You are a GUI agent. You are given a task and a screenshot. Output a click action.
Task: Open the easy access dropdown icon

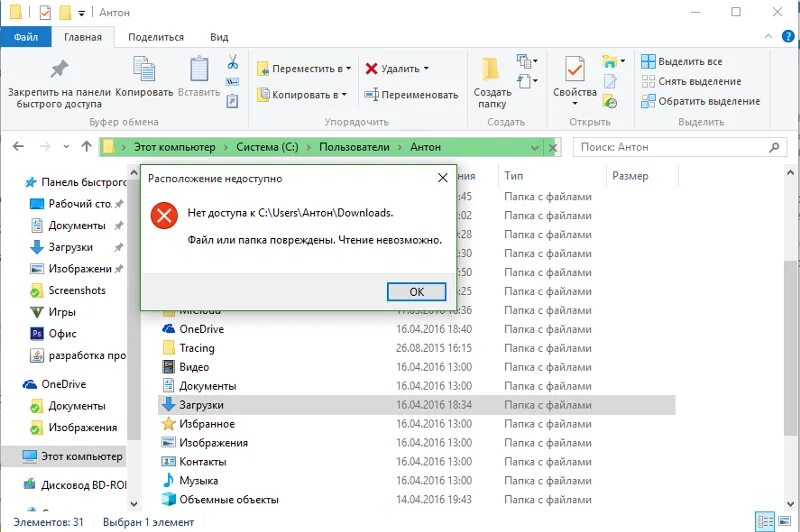527,81
